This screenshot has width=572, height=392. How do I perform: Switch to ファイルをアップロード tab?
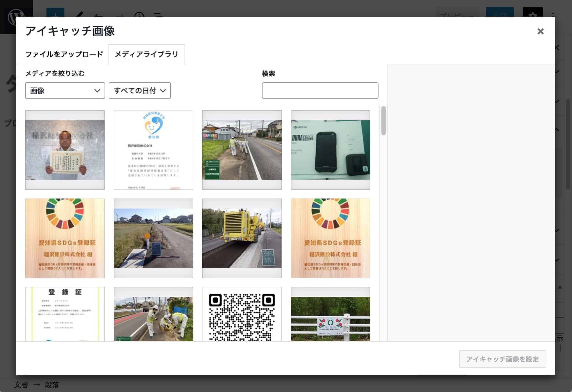(64, 54)
